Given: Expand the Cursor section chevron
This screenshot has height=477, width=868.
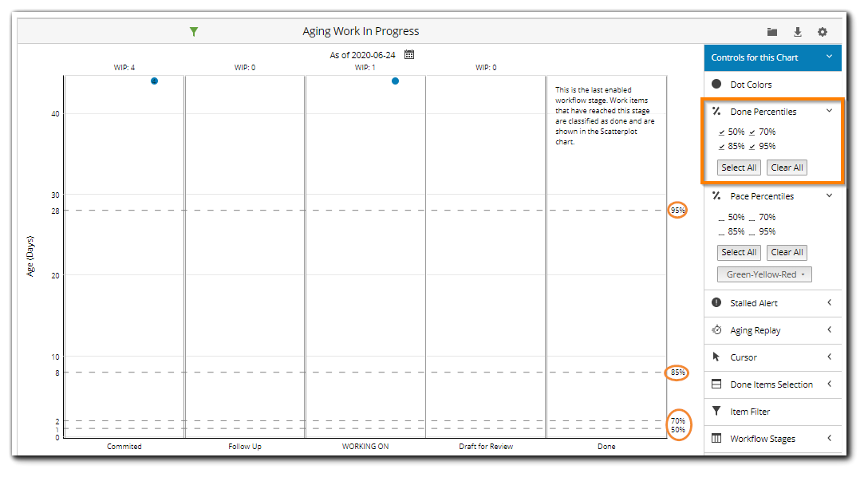Looking at the screenshot, I should [829, 357].
